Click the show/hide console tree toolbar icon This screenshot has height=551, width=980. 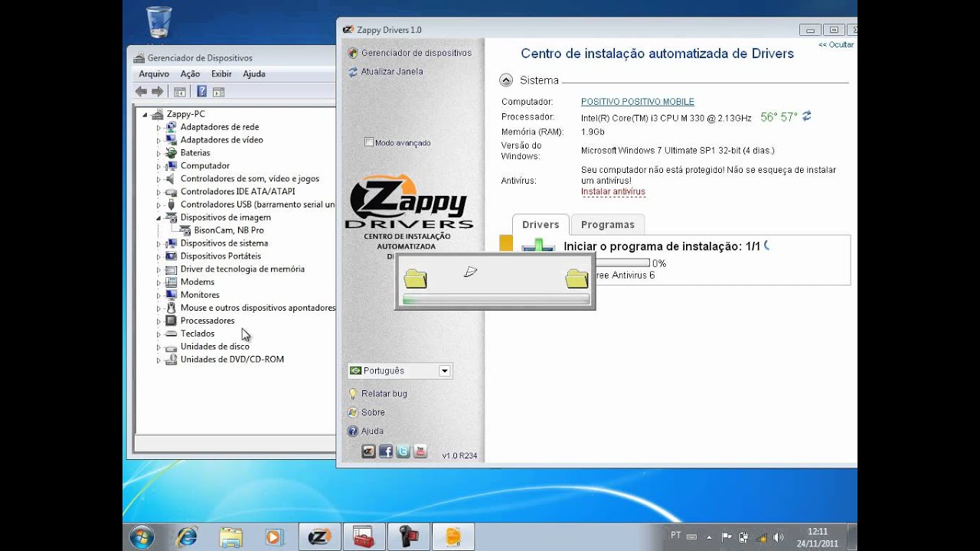click(180, 92)
